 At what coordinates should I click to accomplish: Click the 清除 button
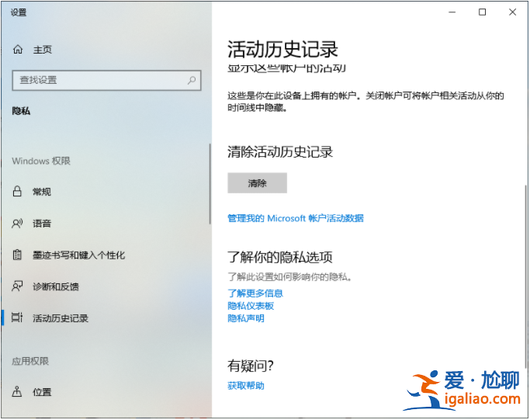pos(257,183)
